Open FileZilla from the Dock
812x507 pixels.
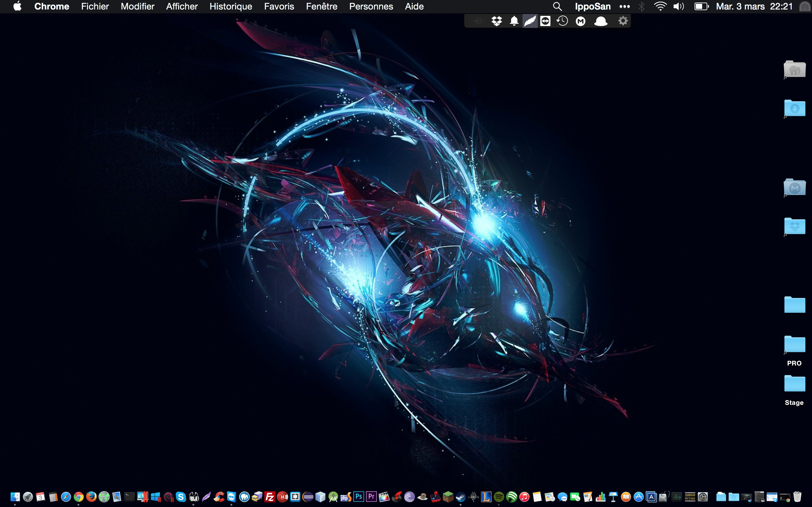point(270,497)
